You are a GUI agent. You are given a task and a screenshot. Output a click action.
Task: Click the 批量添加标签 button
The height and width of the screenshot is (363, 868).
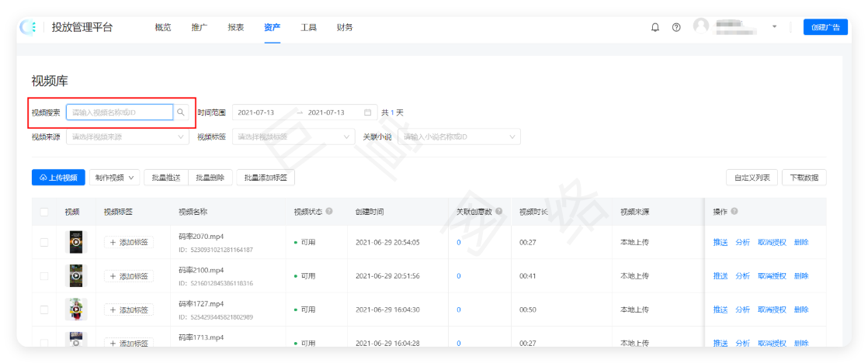(x=266, y=178)
